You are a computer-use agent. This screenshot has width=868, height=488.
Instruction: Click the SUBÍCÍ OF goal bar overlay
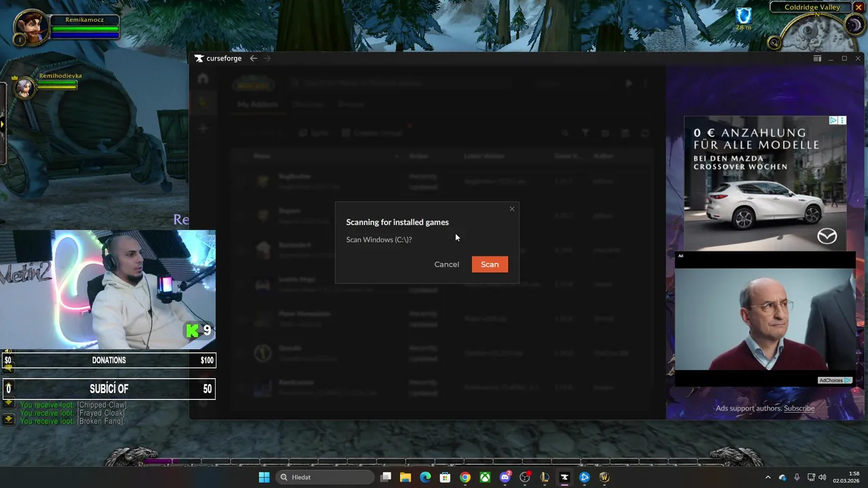tap(108, 389)
